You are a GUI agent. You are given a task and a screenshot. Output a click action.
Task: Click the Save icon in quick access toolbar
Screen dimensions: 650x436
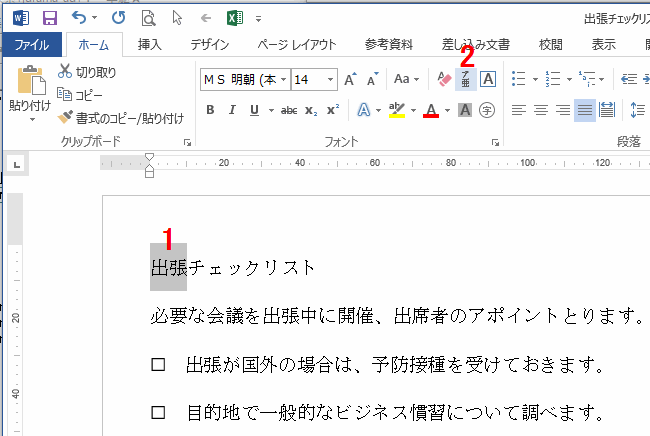49,17
